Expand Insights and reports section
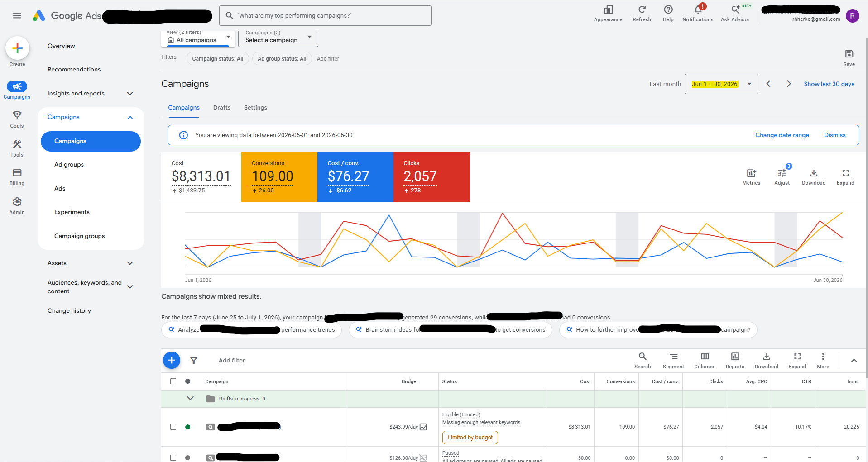The width and height of the screenshot is (868, 462). pyautogui.click(x=130, y=94)
